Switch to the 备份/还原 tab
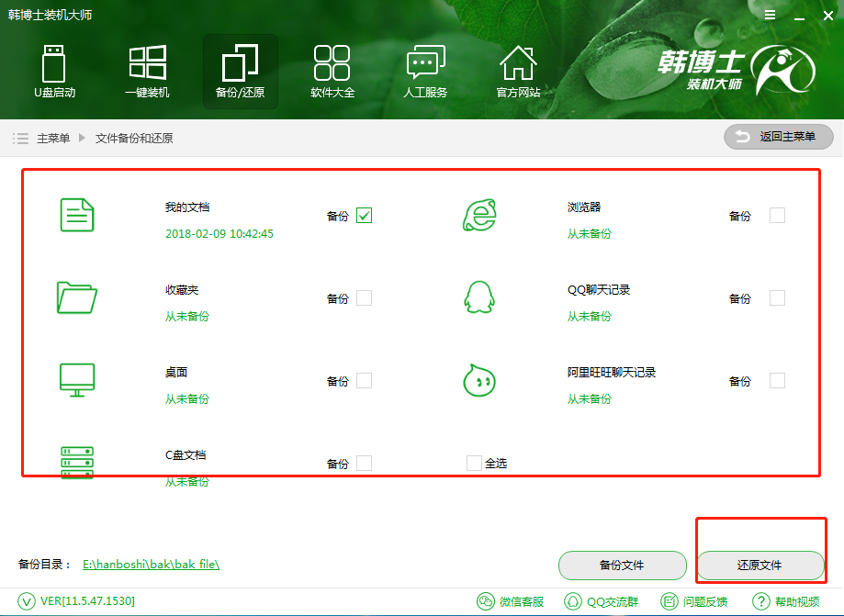This screenshot has width=844, height=616. (x=240, y=72)
